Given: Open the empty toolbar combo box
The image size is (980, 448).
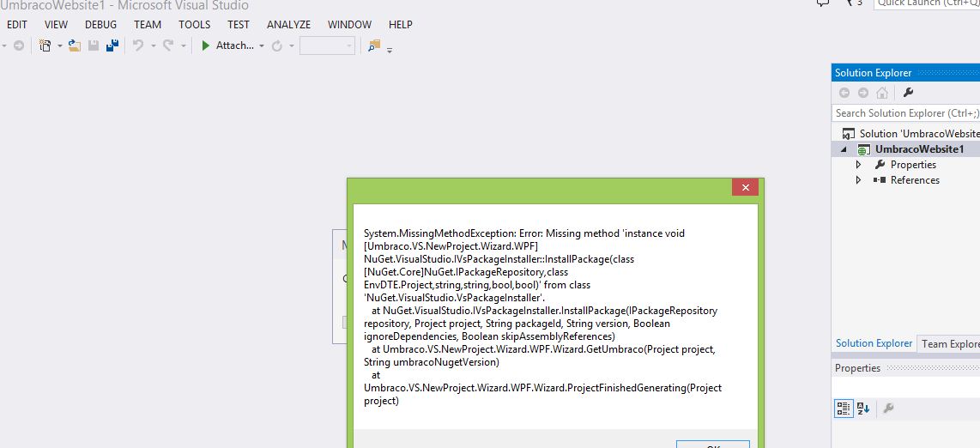Looking at the screenshot, I should pos(328,45).
